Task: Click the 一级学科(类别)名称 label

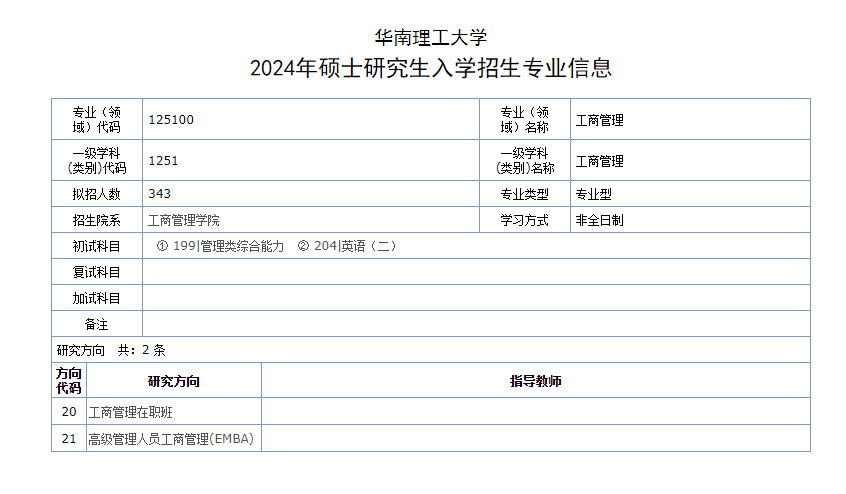Action: tap(525, 160)
